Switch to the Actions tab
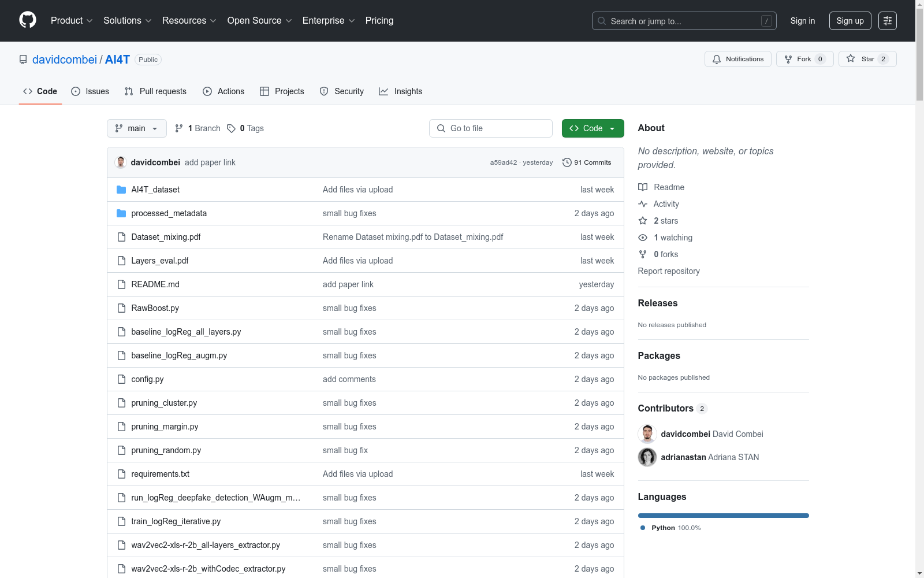 223,91
